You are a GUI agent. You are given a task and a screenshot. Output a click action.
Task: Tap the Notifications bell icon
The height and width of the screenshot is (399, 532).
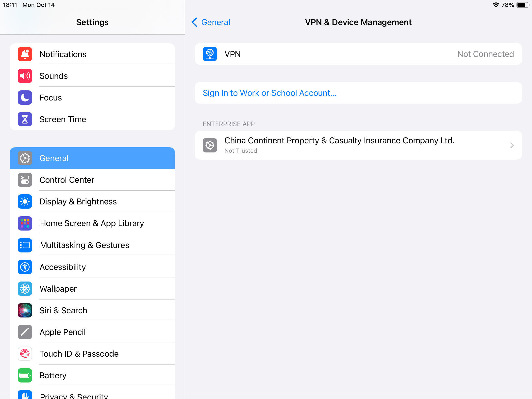click(x=25, y=54)
